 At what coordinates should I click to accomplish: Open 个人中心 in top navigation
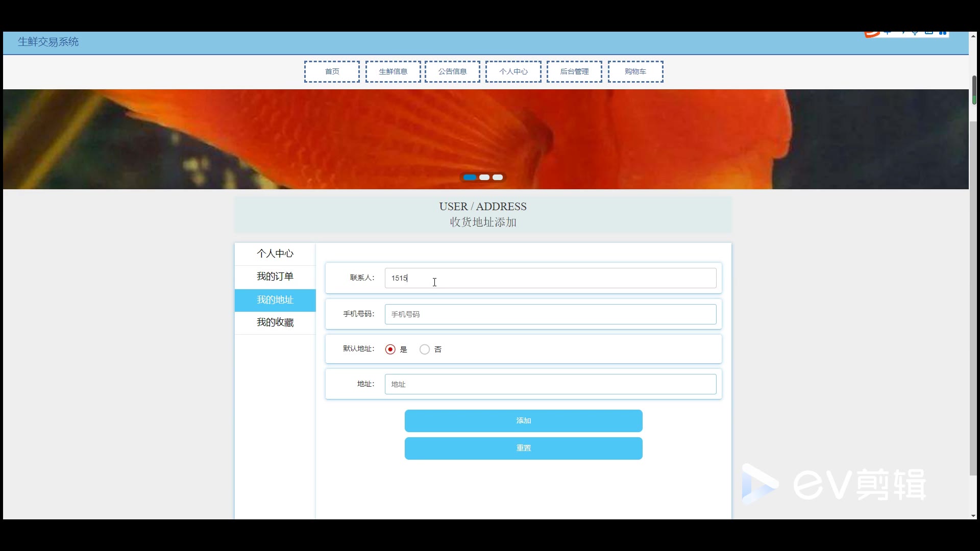[x=513, y=71]
